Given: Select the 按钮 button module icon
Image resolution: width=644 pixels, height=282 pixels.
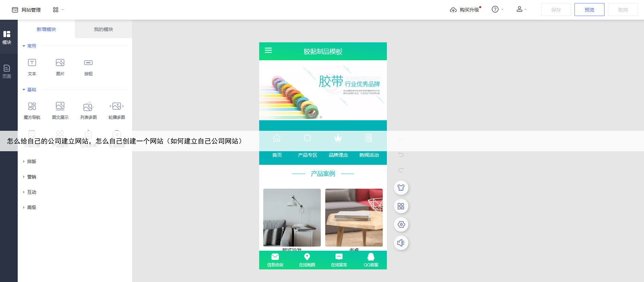Looking at the screenshot, I should pos(88,63).
